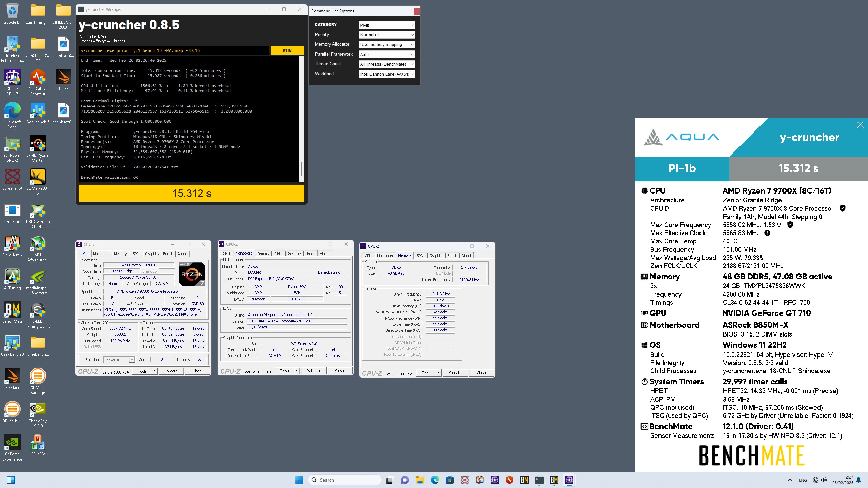Open the Priority dropdown set to Normal+1
Image resolution: width=868 pixels, height=488 pixels.
pos(387,35)
